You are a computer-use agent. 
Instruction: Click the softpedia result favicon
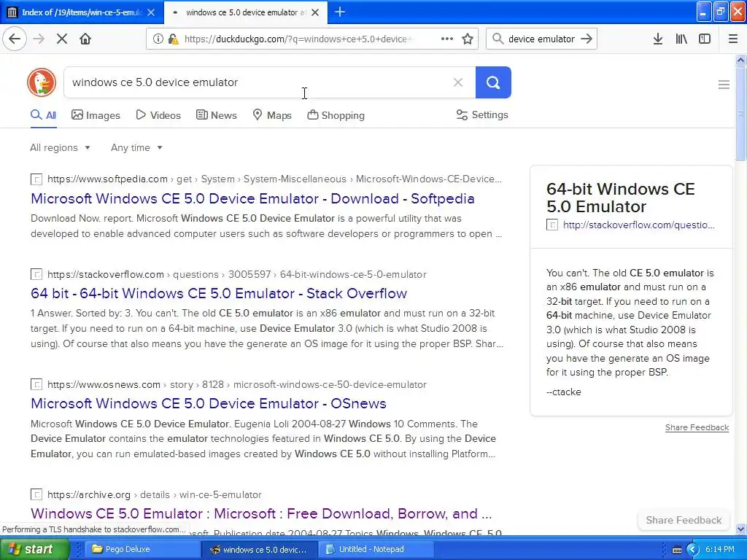click(36, 179)
